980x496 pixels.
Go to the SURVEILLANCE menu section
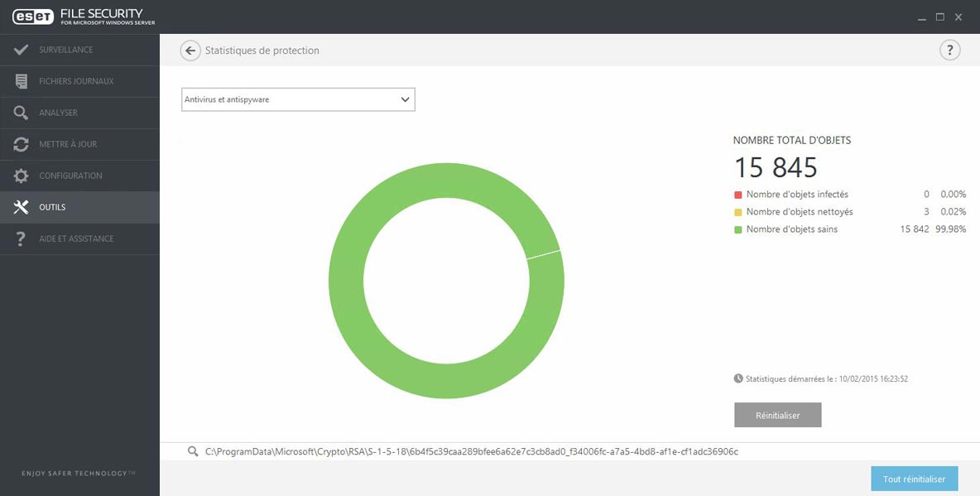pyautogui.click(x=66, y=50)
